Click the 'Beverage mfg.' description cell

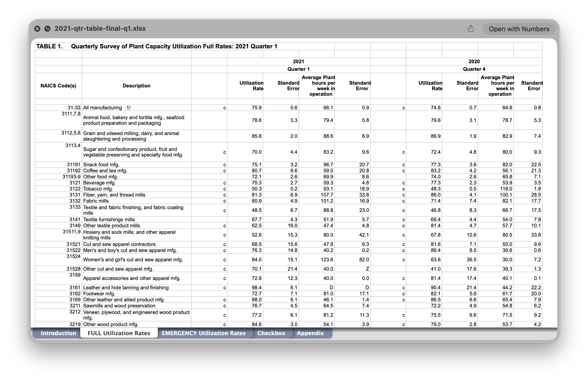click(136, 183)
